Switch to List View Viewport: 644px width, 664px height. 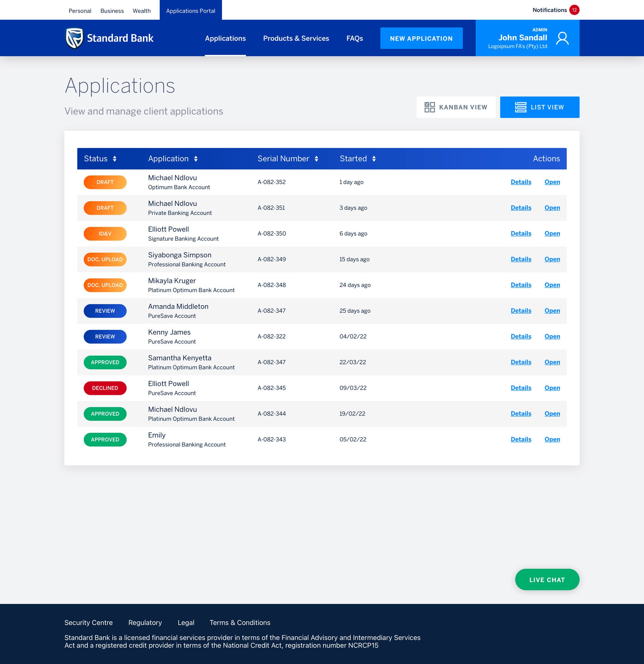540,107
